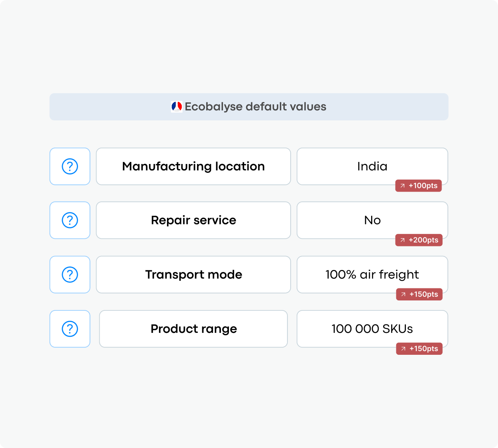The width and height of the screenshot is (498, 448).
Task: Open help icon next to Repair service
Action: pos(70,220)
